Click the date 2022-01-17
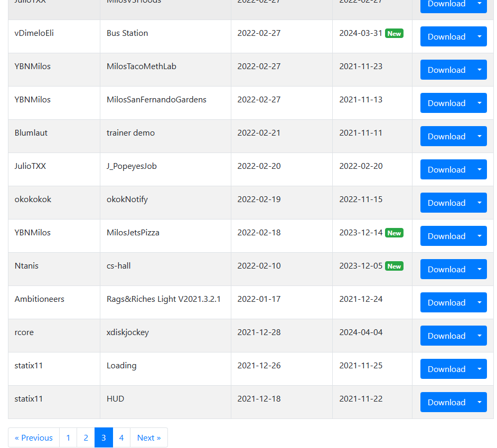Screen dimensions: 497x448 point(259,299)
